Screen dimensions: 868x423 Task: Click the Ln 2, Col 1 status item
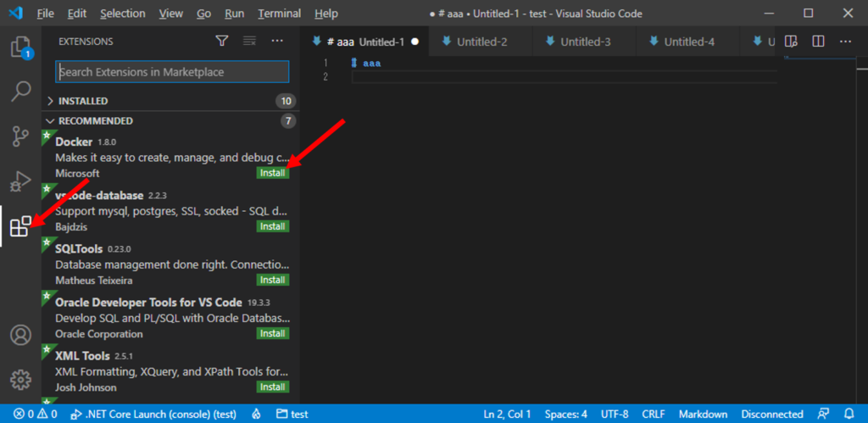coord(507,415)
